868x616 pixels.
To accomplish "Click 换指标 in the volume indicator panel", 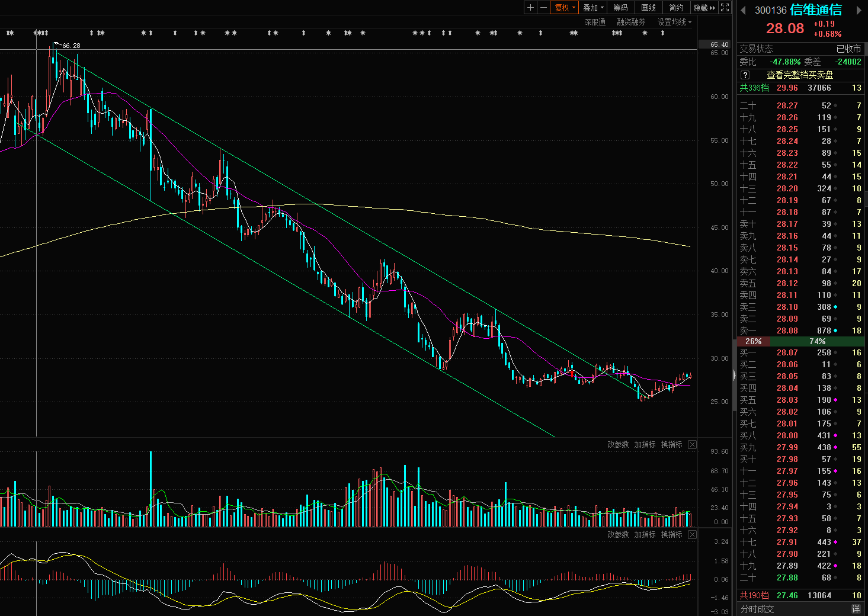I will (671, 444).
